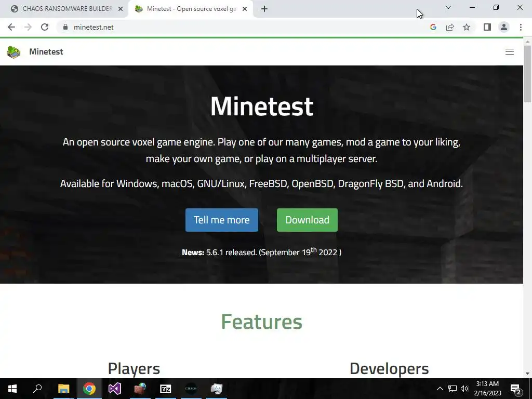
Task: Bookmark this page with the star
Action: pos(467,27)
